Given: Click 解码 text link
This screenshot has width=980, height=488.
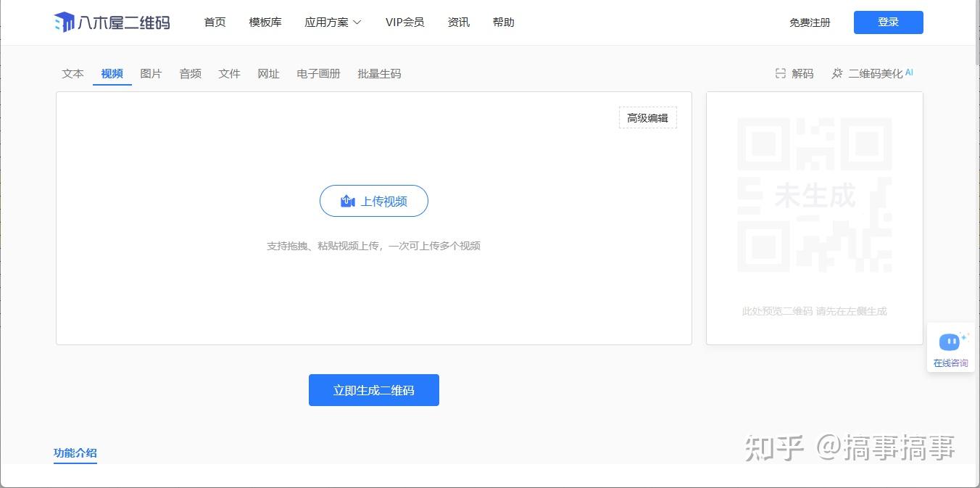Looking at the screenshot, I should tap(802, 73).
